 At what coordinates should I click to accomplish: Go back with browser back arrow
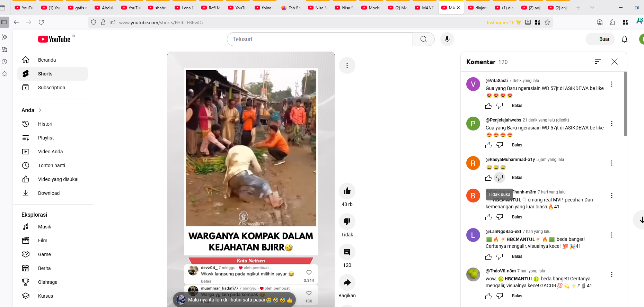coord(16,22)
